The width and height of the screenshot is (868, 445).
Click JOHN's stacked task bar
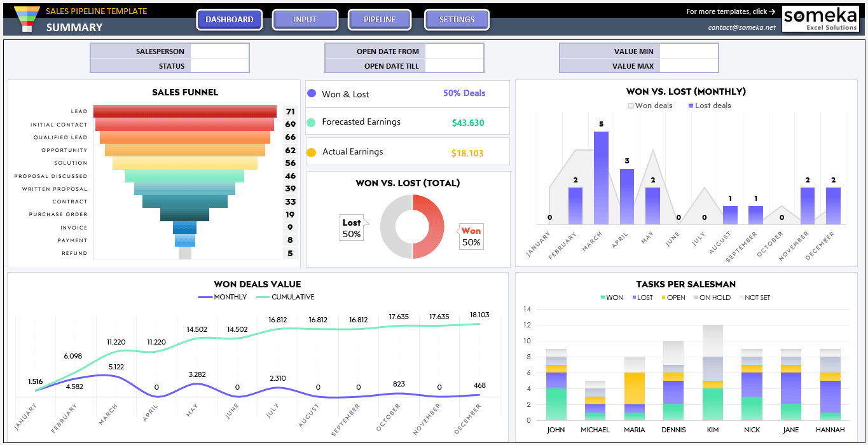tap(556, 385)
